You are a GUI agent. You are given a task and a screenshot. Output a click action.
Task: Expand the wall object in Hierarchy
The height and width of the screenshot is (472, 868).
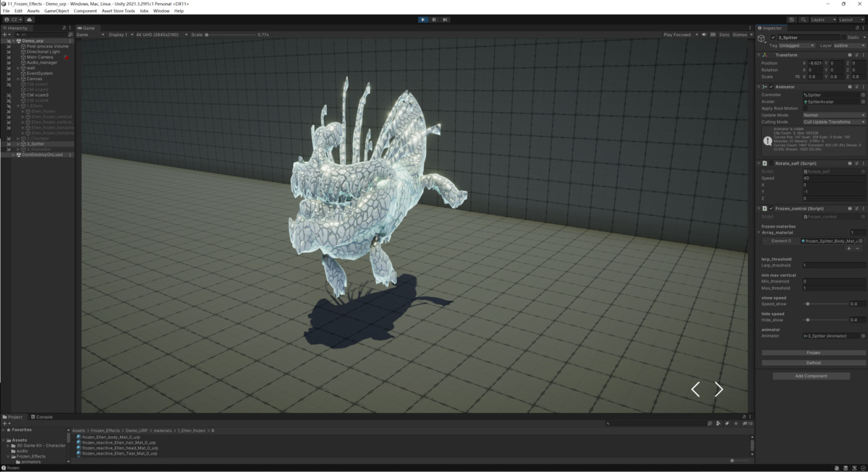click(x=18, y=68)
